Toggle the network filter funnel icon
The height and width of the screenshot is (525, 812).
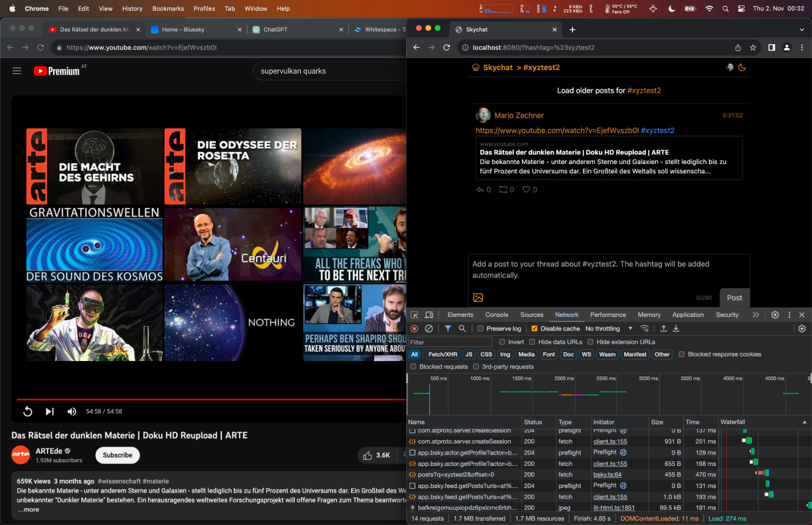[x=448, y=328]
